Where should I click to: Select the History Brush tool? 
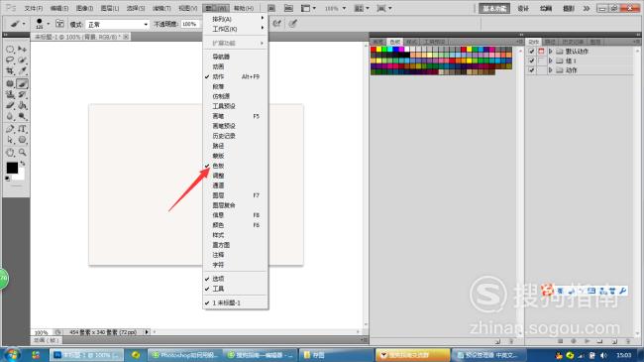click(x=22, y=94)
